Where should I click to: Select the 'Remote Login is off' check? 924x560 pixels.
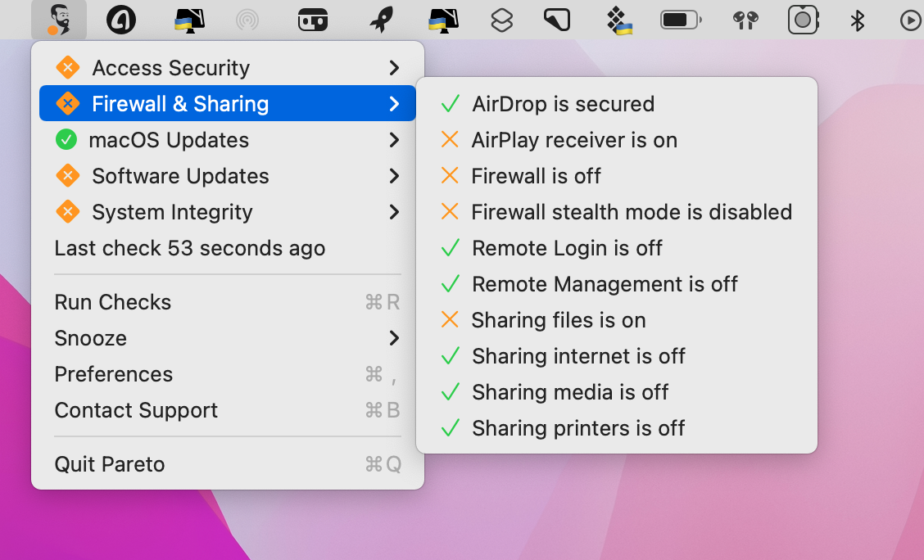point(616,248)
